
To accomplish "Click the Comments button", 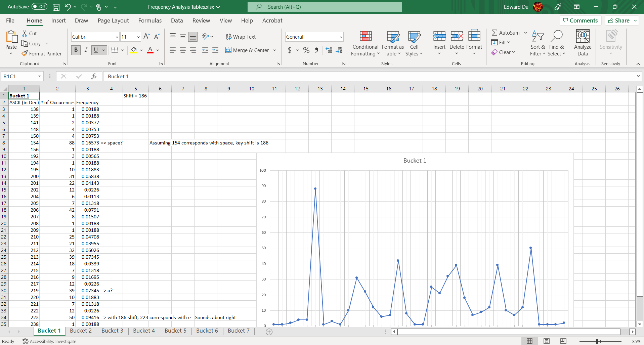I will (580, 20).
